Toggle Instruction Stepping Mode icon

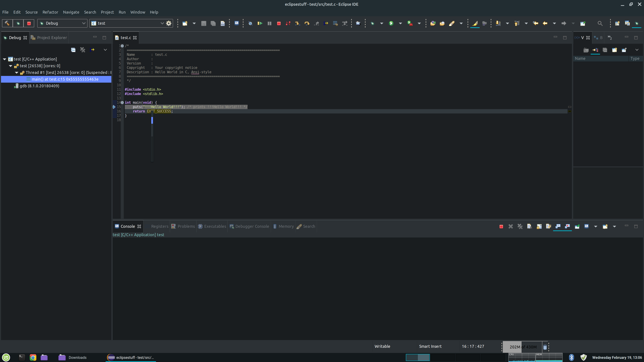coord(326,23)
